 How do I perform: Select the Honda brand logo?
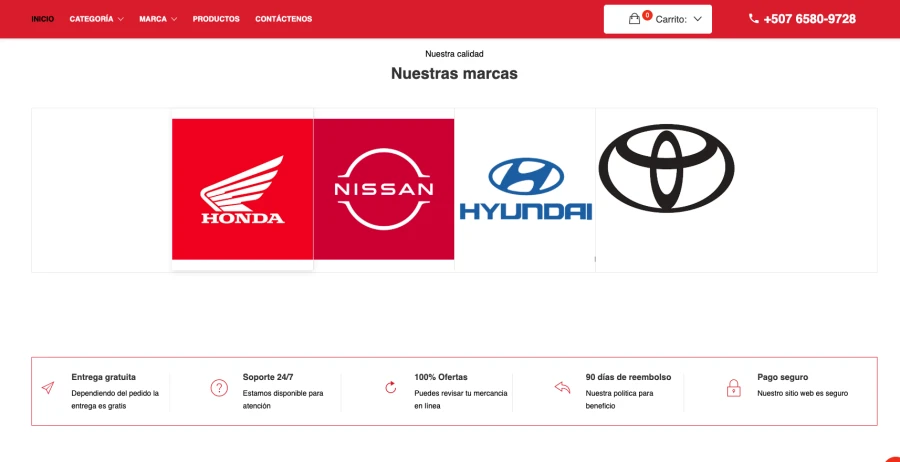(x=242, y=189)
